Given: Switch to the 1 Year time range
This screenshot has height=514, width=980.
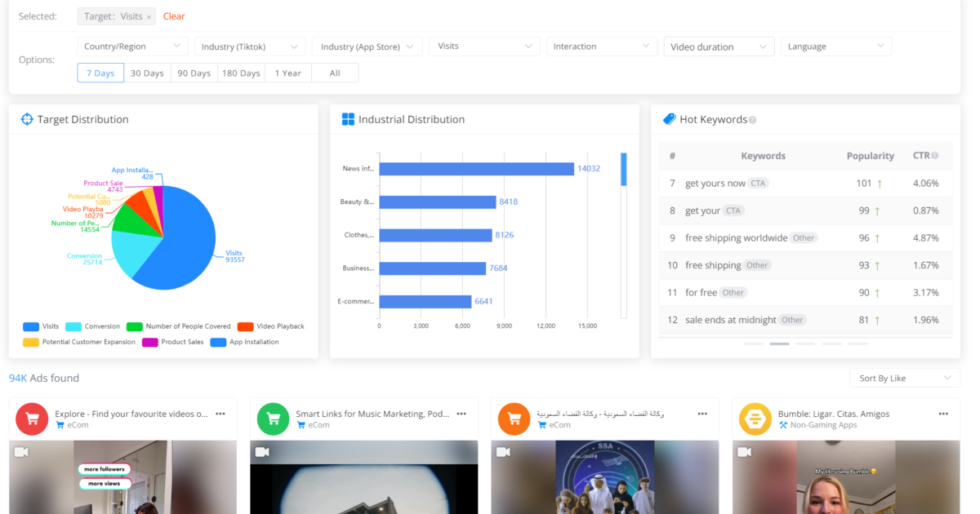Looking at the screenshot, I should tap(287, 73).
